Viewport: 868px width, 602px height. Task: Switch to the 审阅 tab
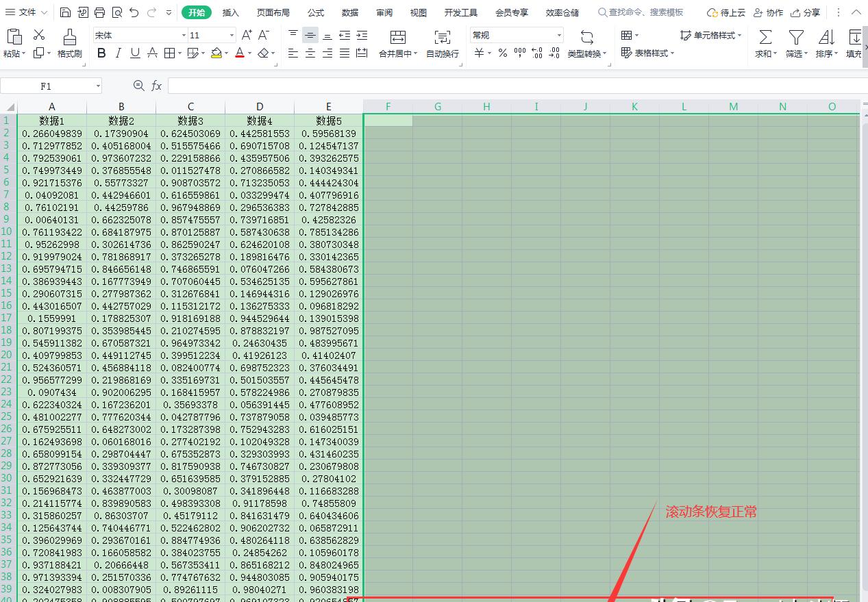coord(384,12)
